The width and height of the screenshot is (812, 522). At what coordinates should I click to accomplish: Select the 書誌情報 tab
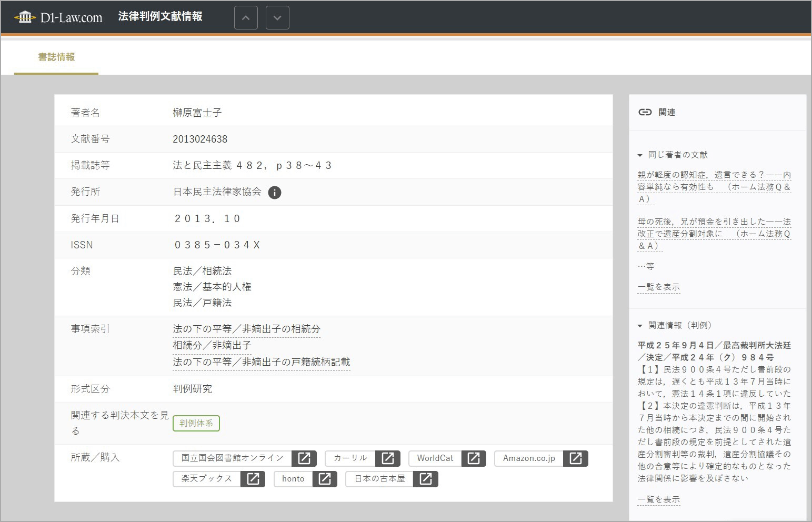pyautogui.click(x=56, y=57)
